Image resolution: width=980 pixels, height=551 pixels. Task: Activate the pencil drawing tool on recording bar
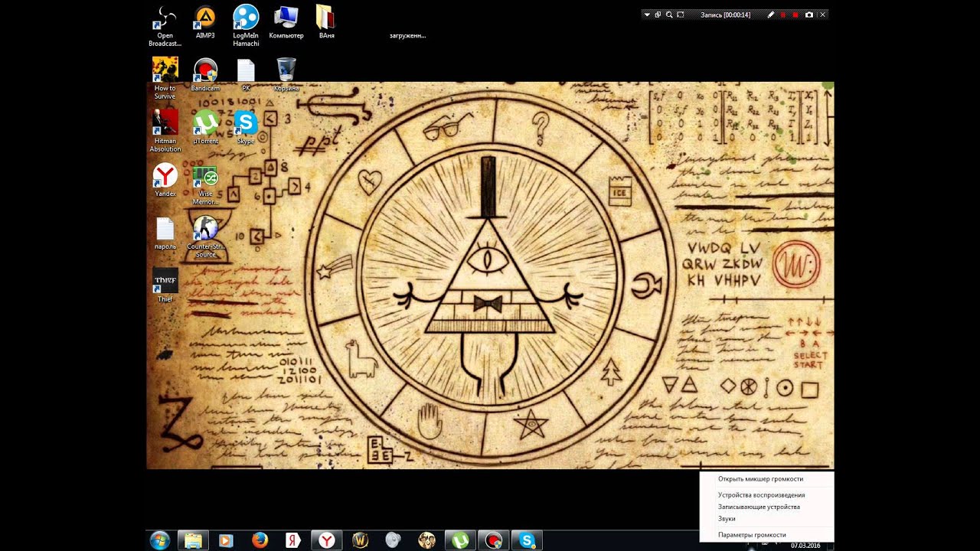pyautogui.click(x=771, y=15)
